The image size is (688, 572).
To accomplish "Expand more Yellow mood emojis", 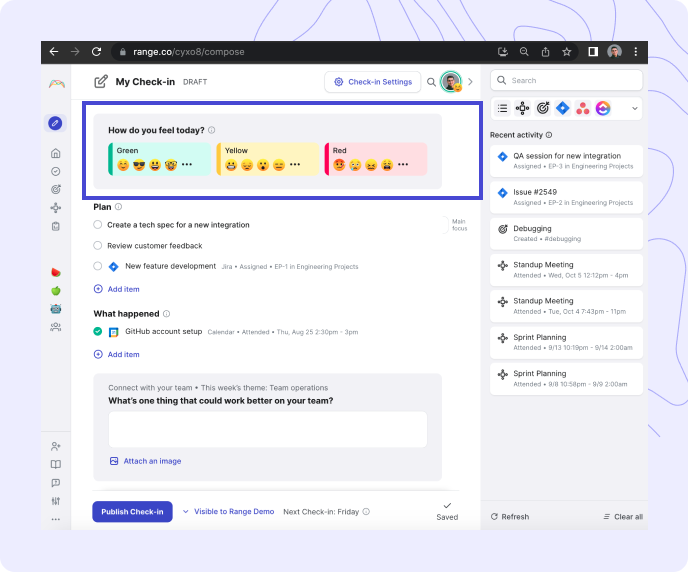I will 295,164.
